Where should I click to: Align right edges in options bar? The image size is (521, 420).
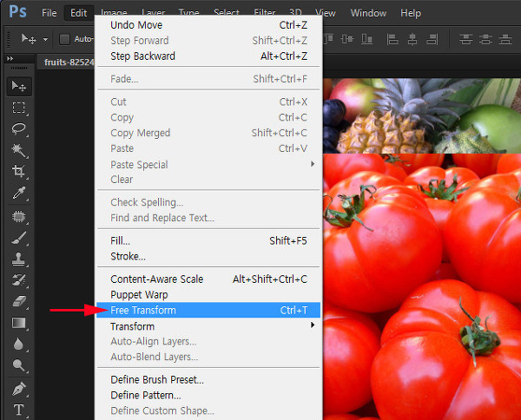click(x=432, y=39)
